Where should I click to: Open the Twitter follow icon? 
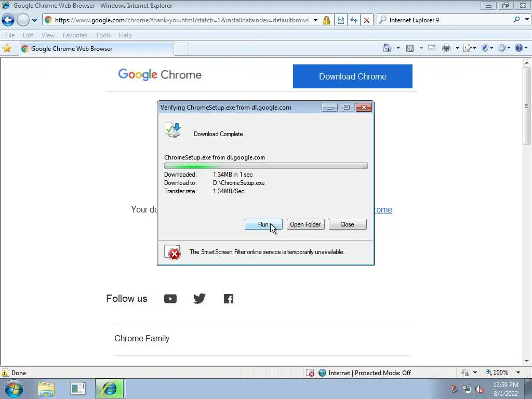pos(199,299)
